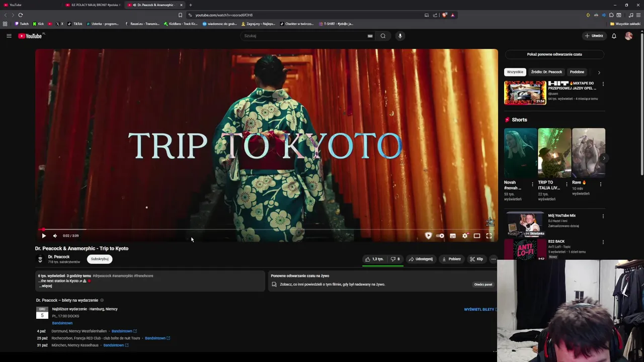Click Utwórz create button

point(594,36)
